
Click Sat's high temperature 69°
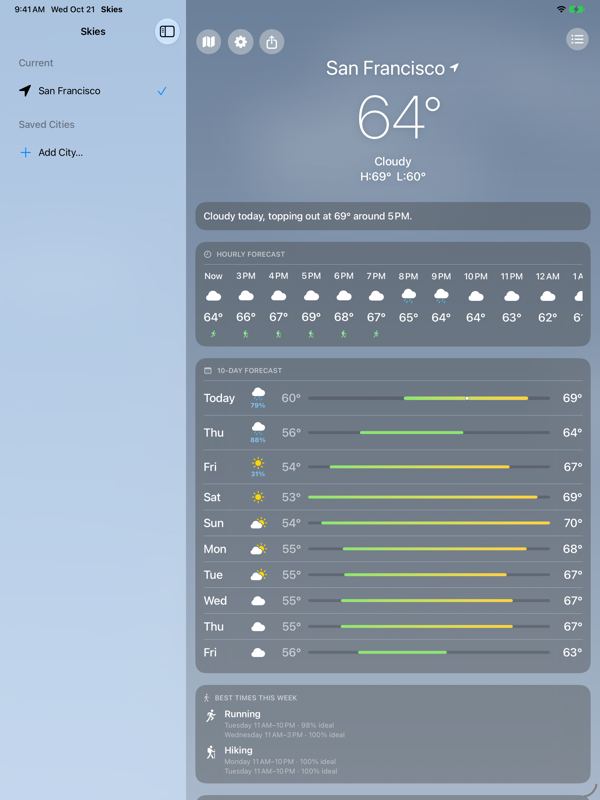572,497
